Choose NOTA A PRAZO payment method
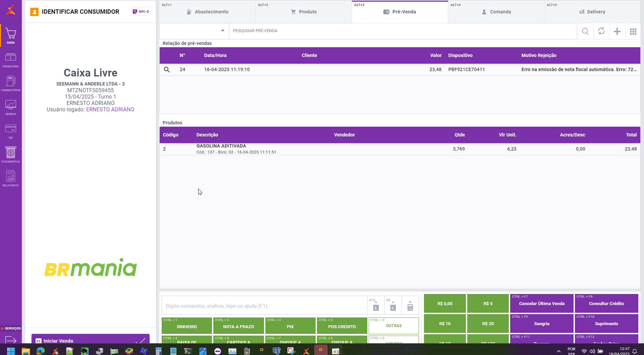This screenshot has height=355, width=644. click(x=238, y=326)
